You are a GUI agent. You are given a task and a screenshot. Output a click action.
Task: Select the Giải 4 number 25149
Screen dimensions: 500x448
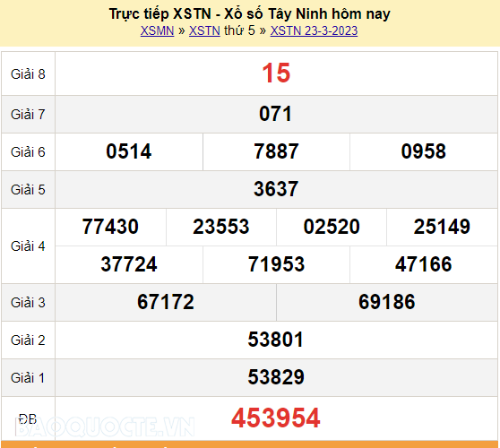pos(442,227)
